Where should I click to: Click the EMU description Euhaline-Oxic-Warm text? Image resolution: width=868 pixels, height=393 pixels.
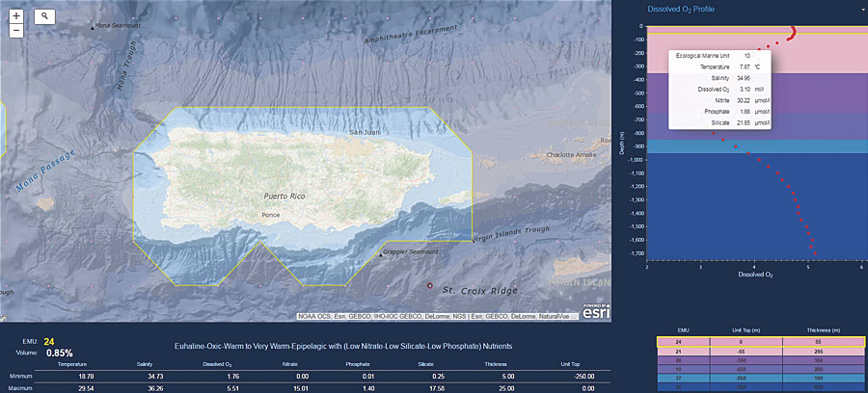click(x=342, y=346)
